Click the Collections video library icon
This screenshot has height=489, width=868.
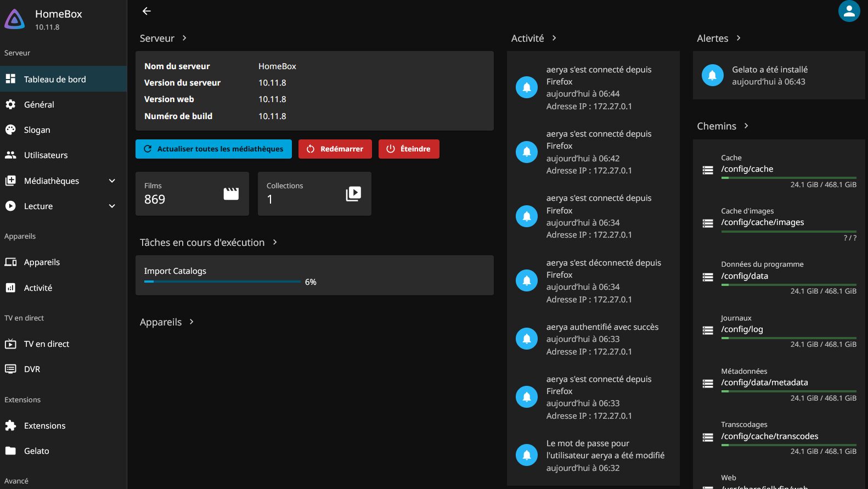(x=353, y=194)
